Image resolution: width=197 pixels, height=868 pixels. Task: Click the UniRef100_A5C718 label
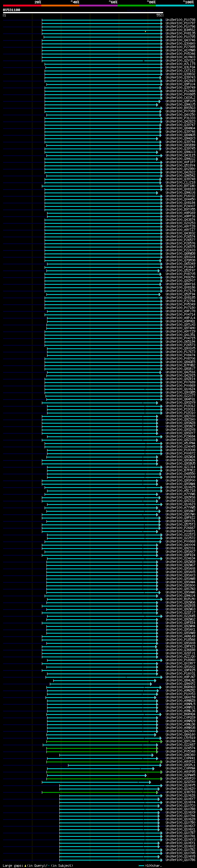(180, 491)
